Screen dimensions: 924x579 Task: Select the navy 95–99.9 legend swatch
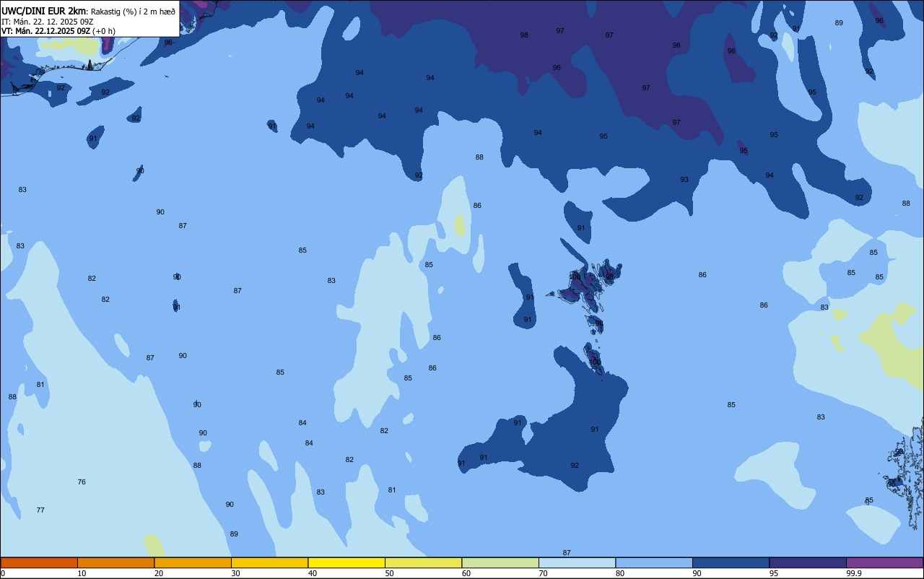pyautogui.click(x=808, y=562)
